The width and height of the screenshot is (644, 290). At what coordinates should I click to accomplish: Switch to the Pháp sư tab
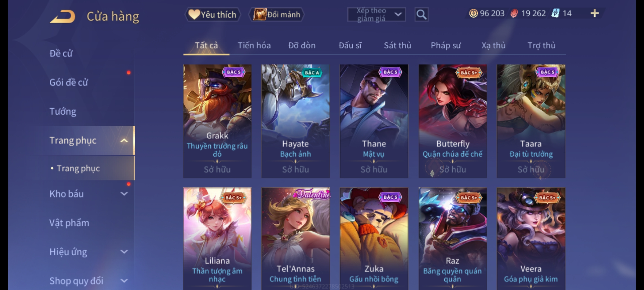click(x=446, y=45)
